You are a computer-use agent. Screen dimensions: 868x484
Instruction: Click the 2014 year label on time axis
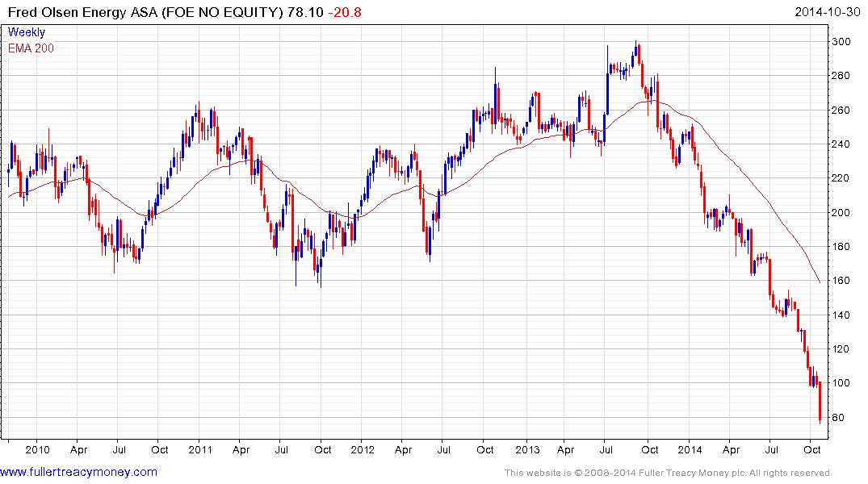[690, 449]
